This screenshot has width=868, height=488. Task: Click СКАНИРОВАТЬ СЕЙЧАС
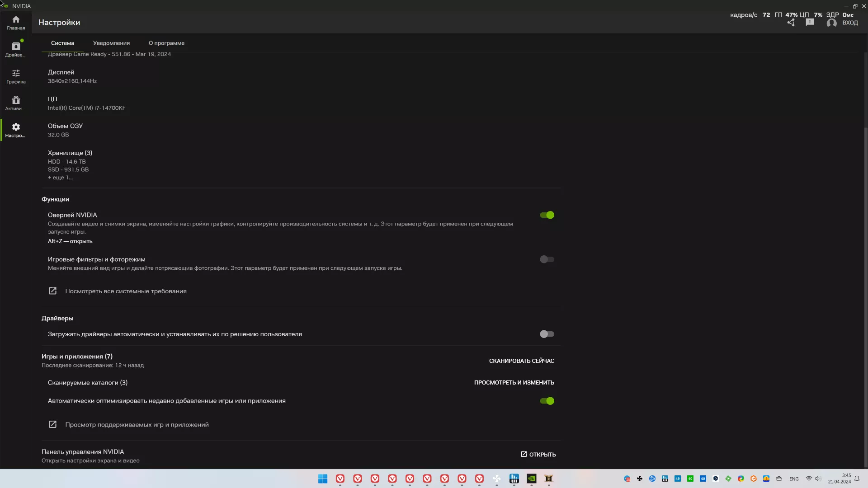click(522, 361)
